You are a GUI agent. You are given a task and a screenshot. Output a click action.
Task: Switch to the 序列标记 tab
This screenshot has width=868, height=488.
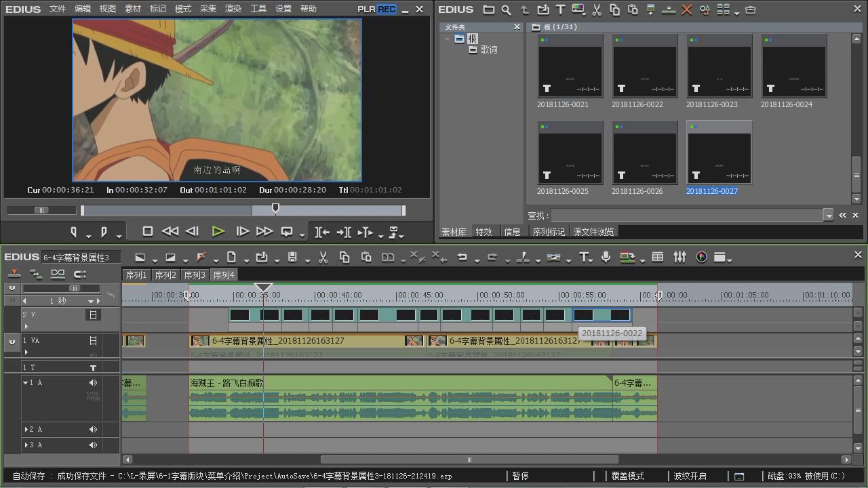[549, 232]
